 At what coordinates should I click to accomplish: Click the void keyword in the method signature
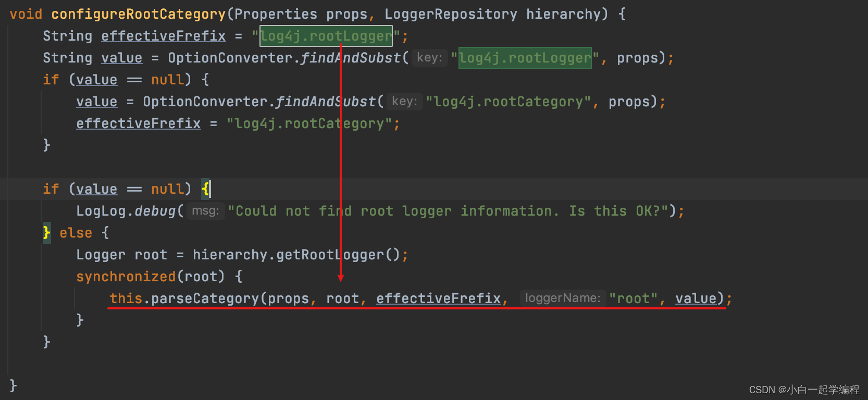26,14
